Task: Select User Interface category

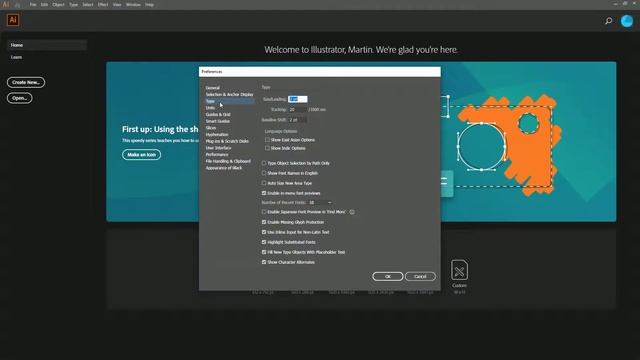Action: (218, 148)
